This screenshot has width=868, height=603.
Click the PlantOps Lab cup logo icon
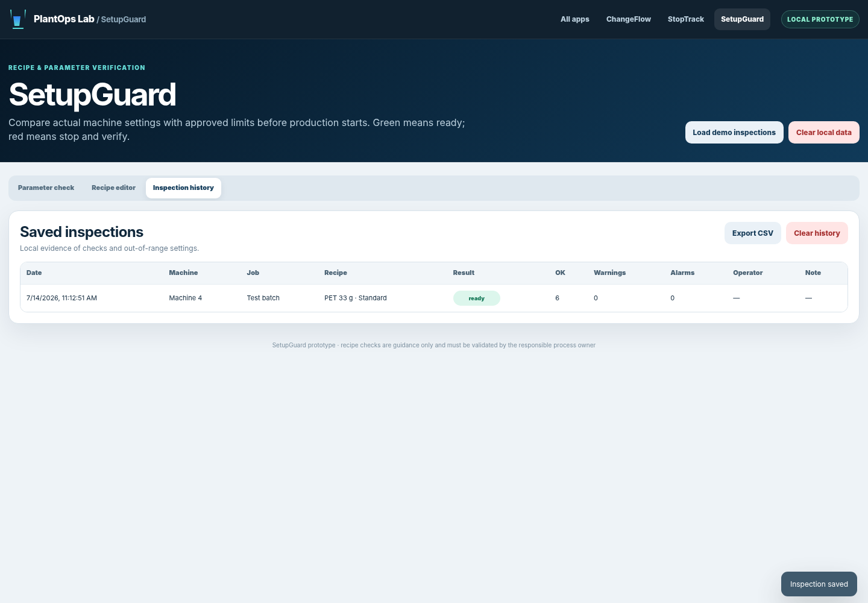(18, 19)
